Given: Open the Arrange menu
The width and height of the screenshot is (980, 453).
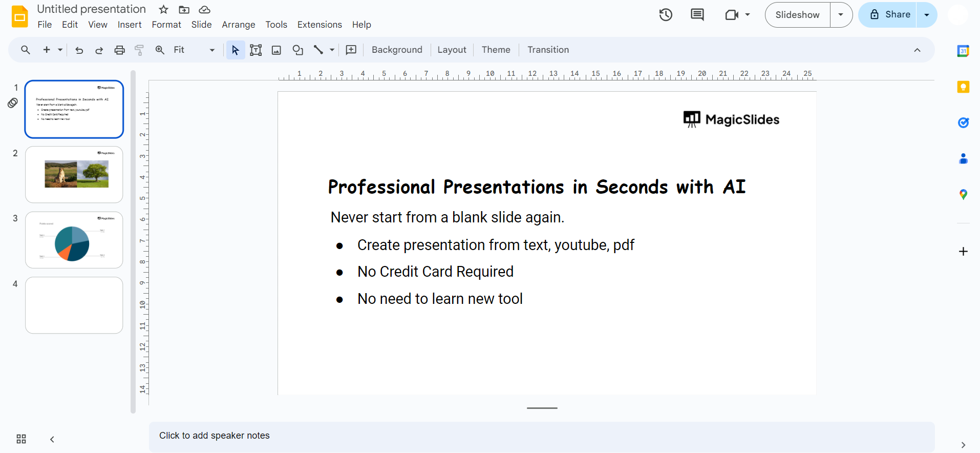Looking at the screenshot, I should point(239,25).
